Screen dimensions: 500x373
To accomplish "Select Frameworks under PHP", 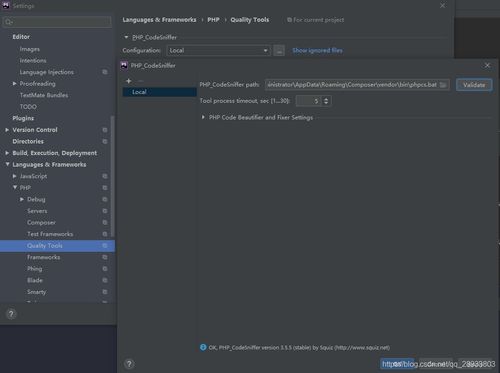I will [x=44, y=257].
